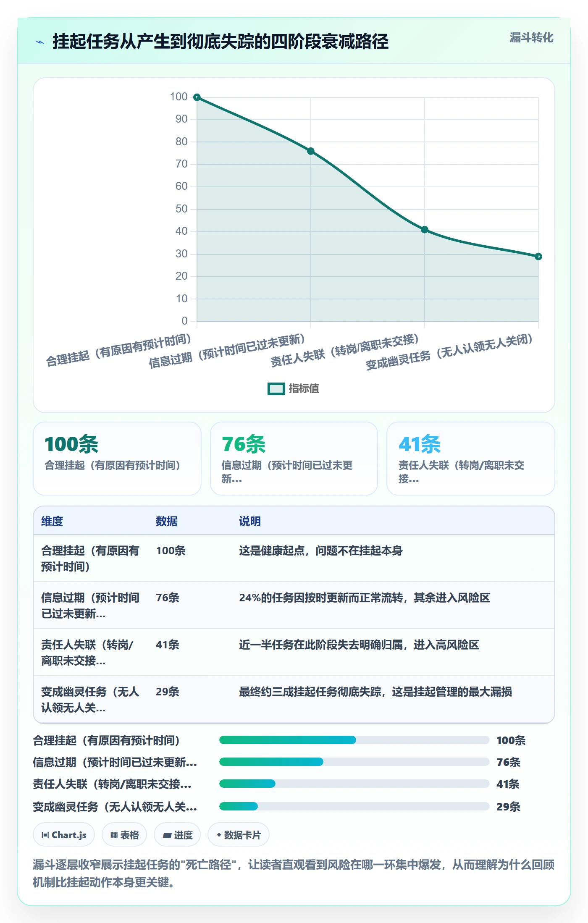
Task: Click the Chart.js chip square icon
Action: click(45, 835)
